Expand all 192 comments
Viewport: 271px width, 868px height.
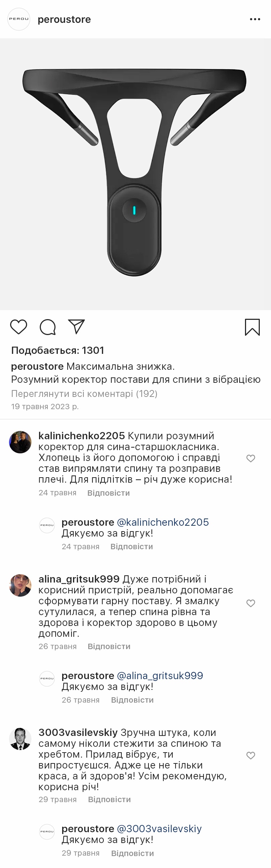pos(84,394)
